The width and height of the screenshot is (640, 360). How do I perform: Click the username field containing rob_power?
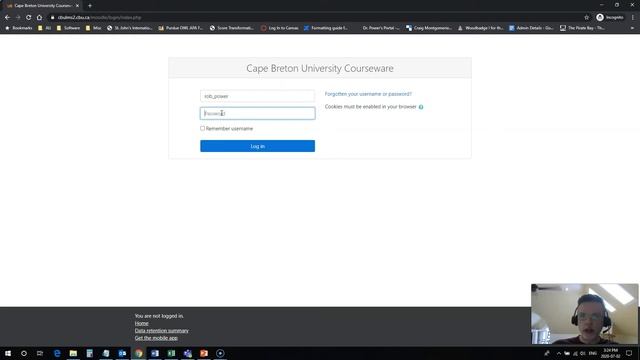[x=258, y=96]
